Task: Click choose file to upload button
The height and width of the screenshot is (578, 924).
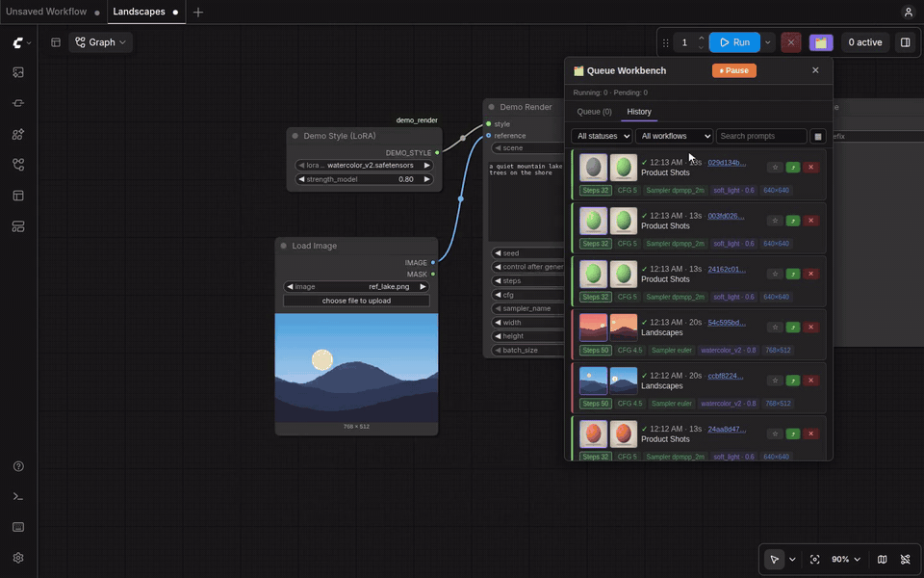Action: pyautogui.click(x=356, y=301)
